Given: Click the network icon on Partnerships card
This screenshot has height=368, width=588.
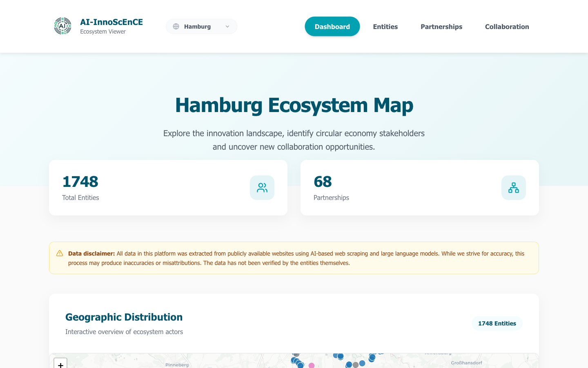Looking at the screenshot, I should point(514,188).
